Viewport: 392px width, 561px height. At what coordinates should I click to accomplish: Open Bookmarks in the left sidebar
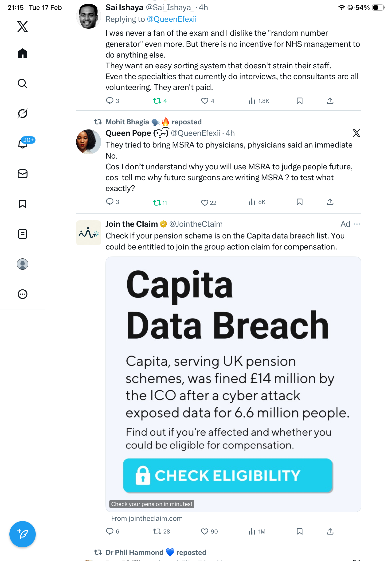point(23,204)
